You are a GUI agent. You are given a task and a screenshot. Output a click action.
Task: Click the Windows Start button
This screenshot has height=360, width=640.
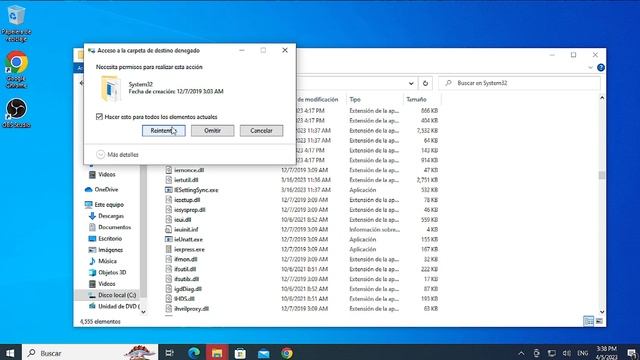(x=10, y=353)
